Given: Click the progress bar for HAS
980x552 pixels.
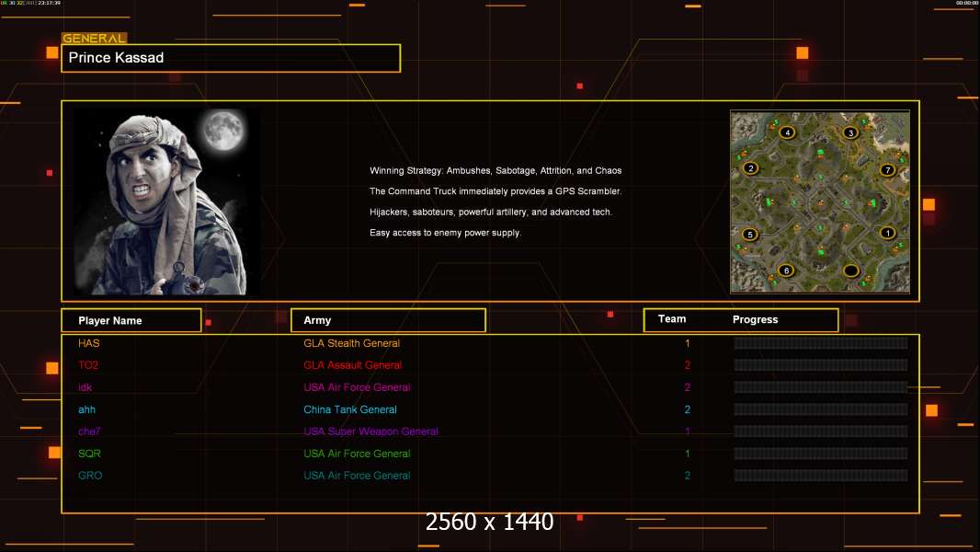Looking at the screenshot, I should pos(821,342).
